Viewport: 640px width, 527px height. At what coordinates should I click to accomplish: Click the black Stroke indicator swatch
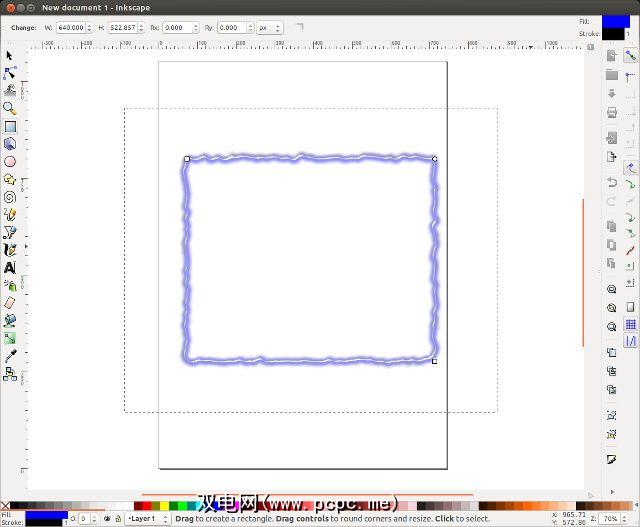pos(45,522)
